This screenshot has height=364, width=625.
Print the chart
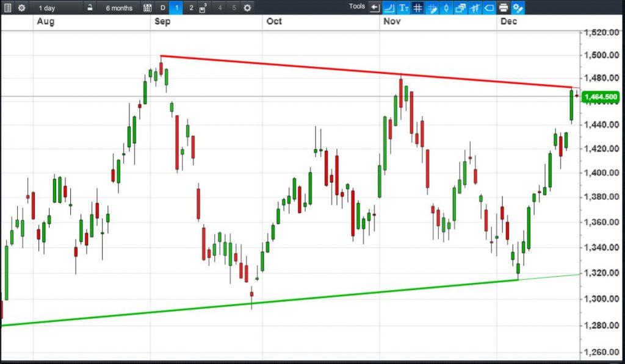[x=504, y=7]
